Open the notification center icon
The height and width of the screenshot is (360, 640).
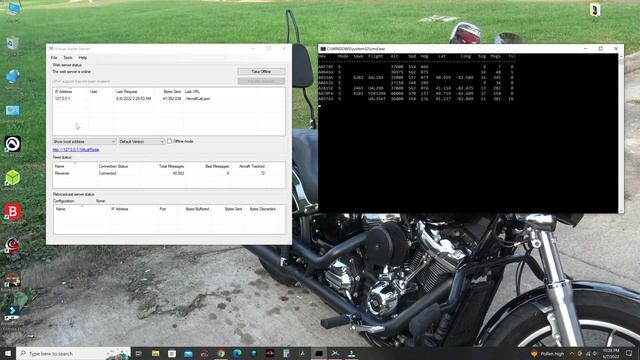coord(629,353)
